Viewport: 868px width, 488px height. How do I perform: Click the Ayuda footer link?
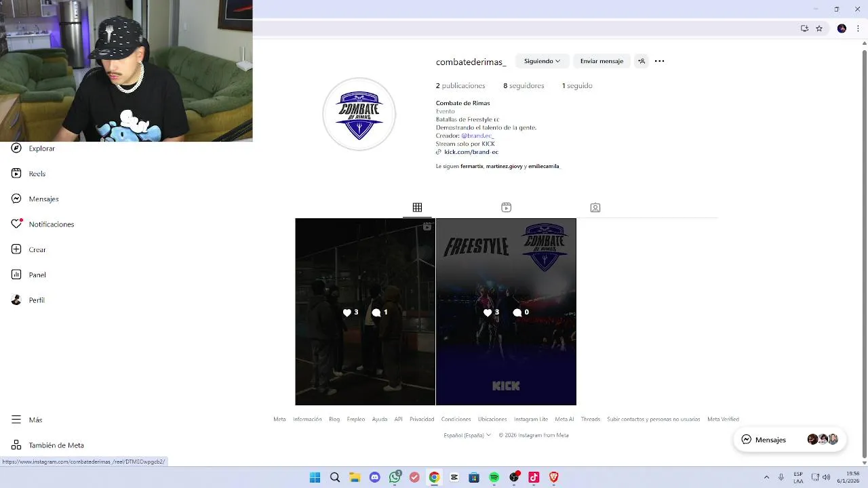point(380,420)
